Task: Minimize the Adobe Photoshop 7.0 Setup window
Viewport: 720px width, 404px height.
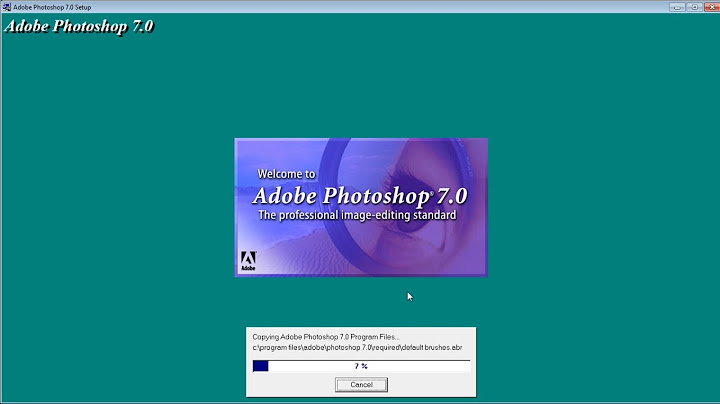Action: pyautogui.click(x=677, y=7)
